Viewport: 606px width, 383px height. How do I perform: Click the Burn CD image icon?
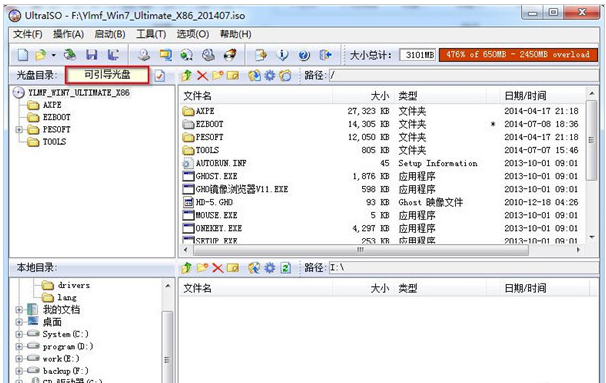point(230,55)
